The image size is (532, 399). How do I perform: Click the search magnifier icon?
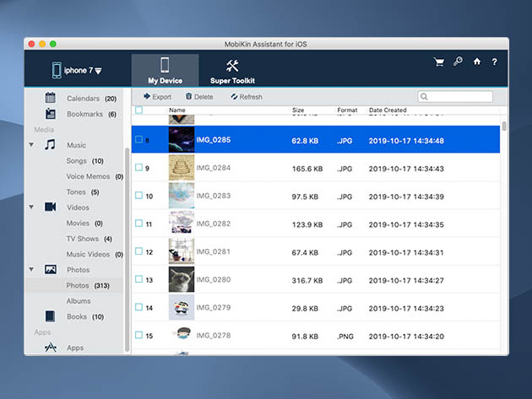pos(424,97)
